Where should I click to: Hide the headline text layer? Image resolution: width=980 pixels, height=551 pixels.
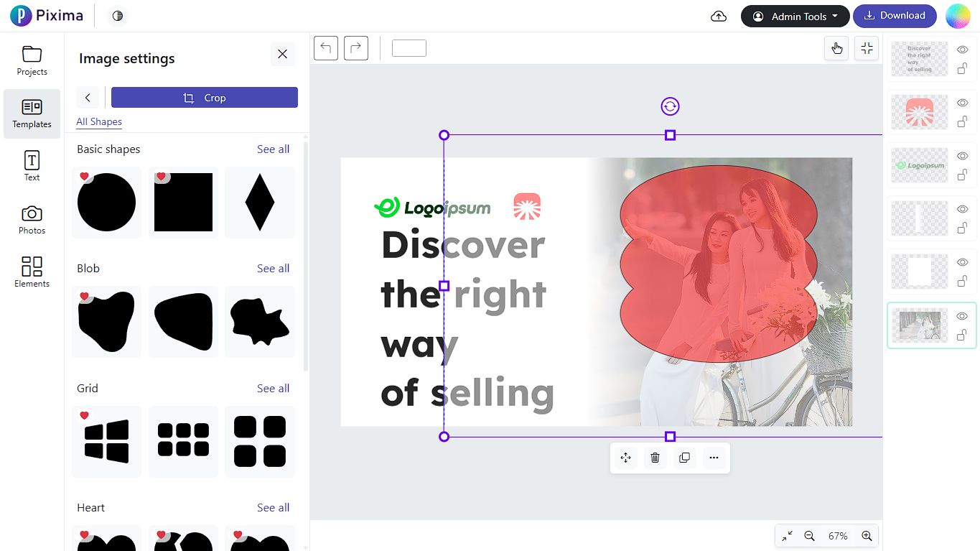[x=963, y=50]
